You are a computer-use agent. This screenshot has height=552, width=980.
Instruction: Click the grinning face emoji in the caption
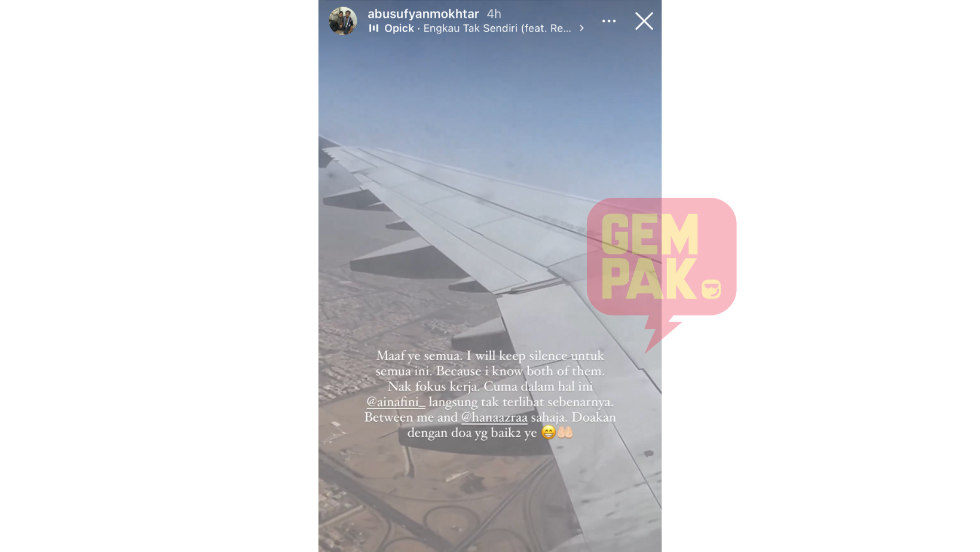549,432
